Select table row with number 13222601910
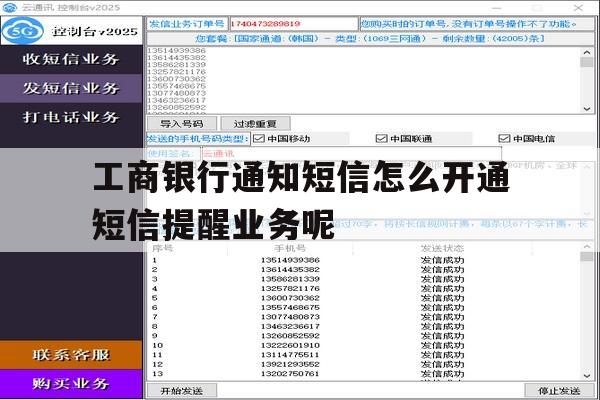 point(364,345)
